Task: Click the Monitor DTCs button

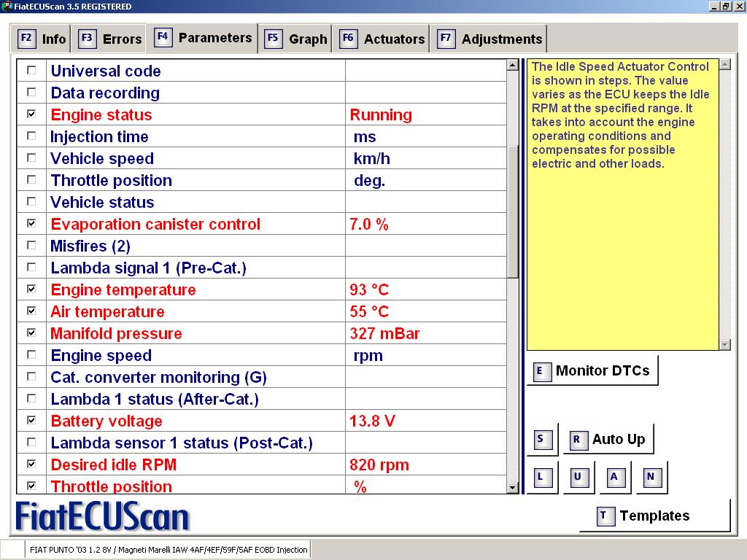Action: [x=592, y=370]
